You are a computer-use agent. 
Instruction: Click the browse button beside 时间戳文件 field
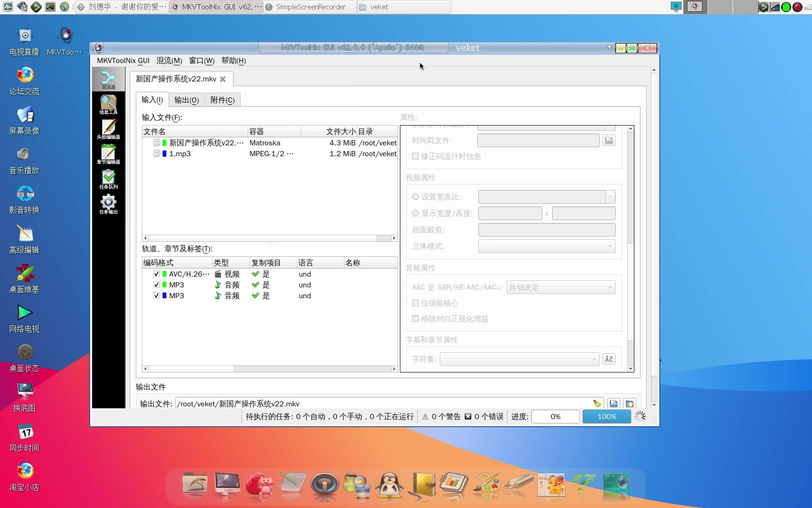click(609, 140)
